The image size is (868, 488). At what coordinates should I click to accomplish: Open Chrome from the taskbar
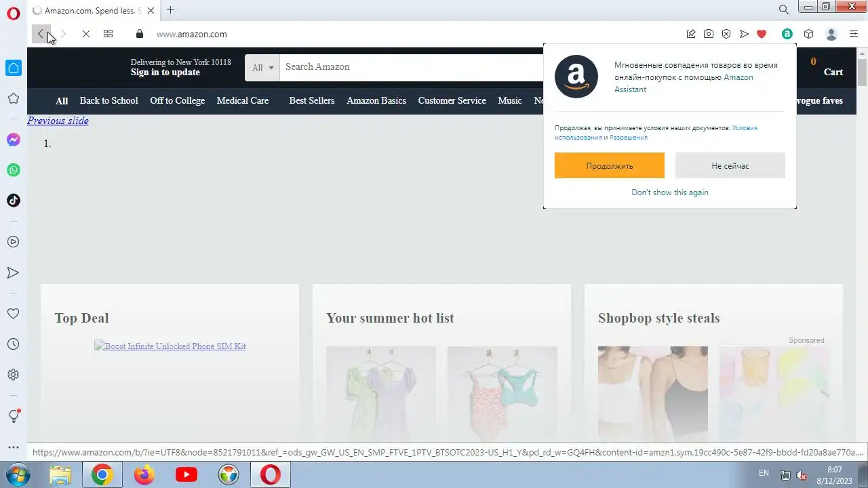pos(102,474)
